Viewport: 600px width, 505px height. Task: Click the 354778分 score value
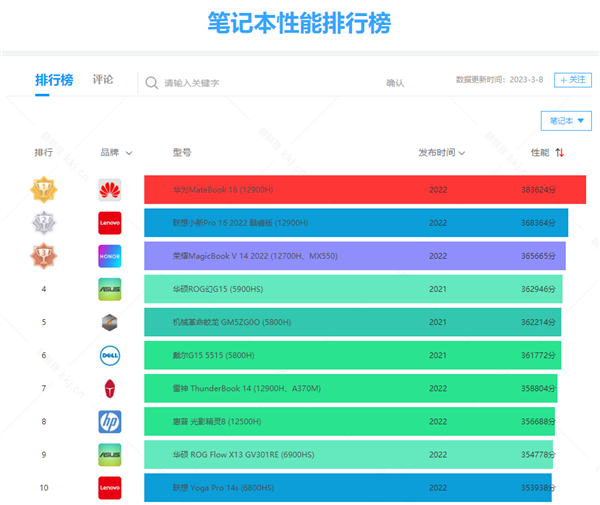[538, 454]
